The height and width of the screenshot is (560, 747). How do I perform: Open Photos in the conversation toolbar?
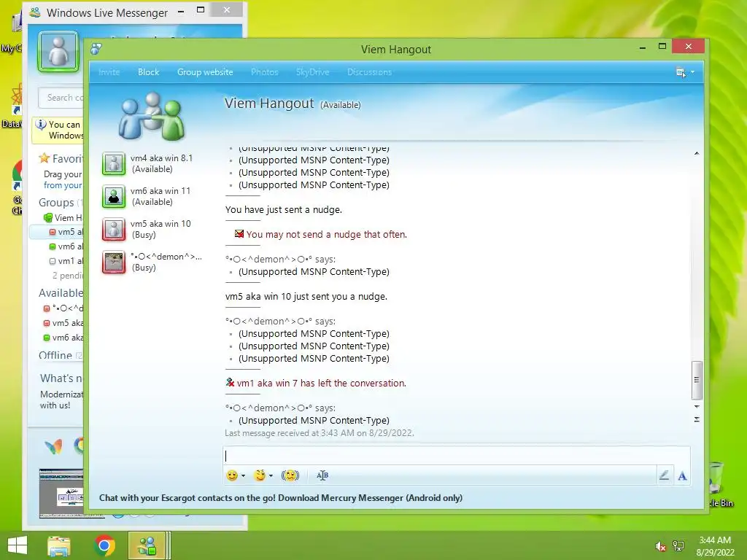click(264, 72)
